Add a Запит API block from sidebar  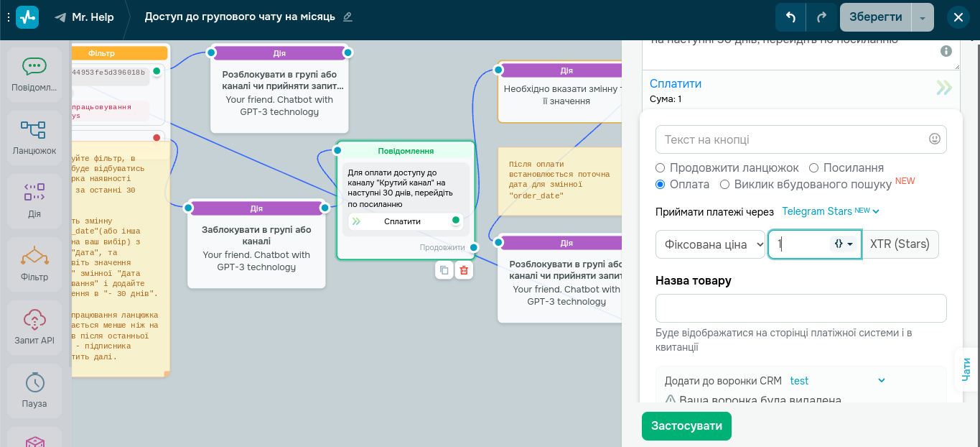tap(34, 326)
